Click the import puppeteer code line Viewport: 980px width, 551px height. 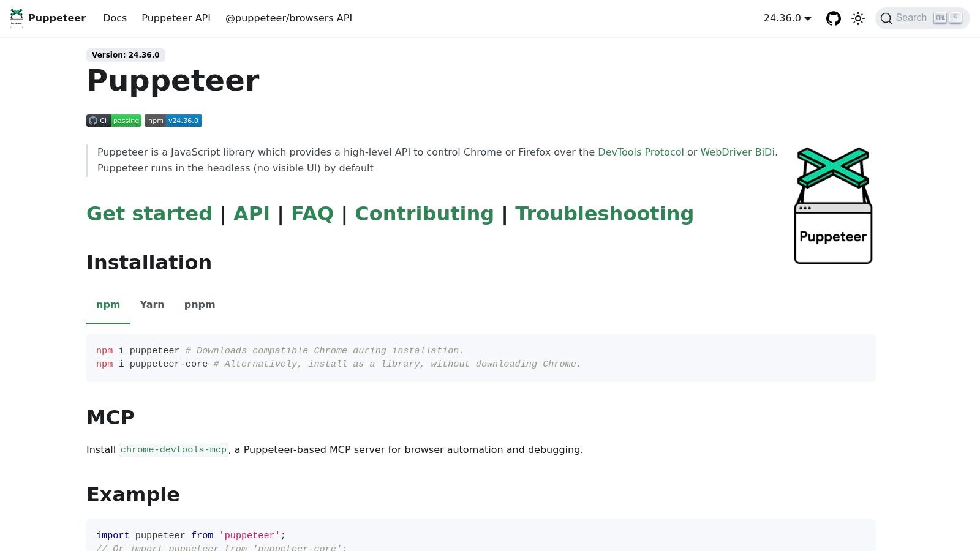191,536
